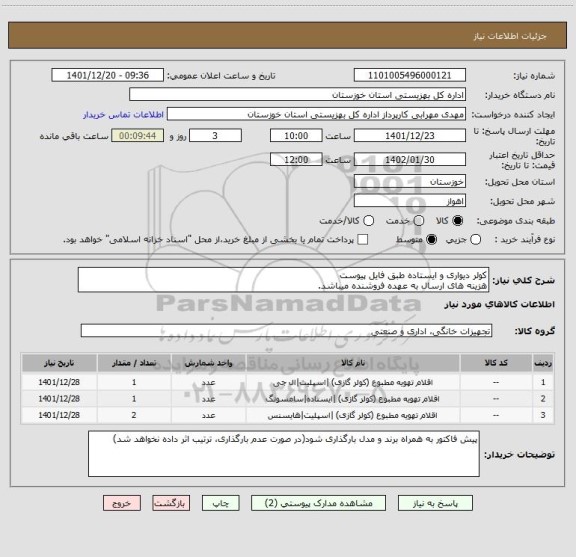Choose the متوسط purchase type radio
The width and height of the screenshot is (576, 557).
click(431, 240)
